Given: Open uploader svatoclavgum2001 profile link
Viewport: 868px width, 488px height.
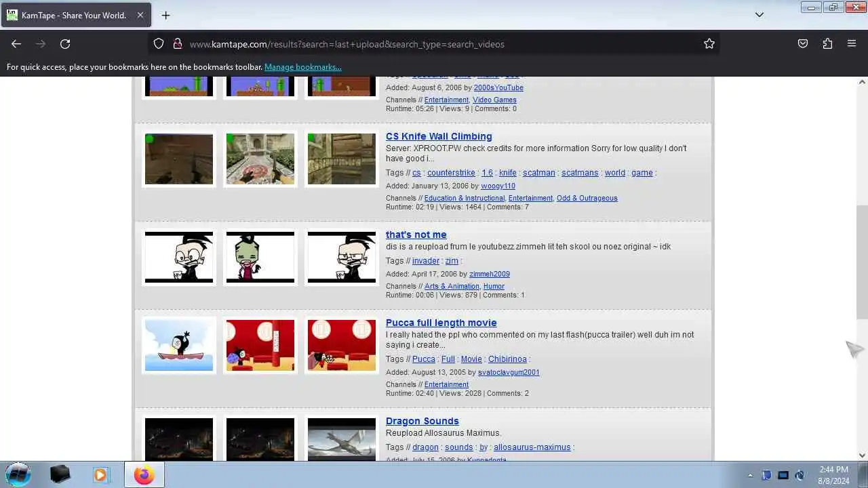Looking at the screenshot, I should (509, 373).
